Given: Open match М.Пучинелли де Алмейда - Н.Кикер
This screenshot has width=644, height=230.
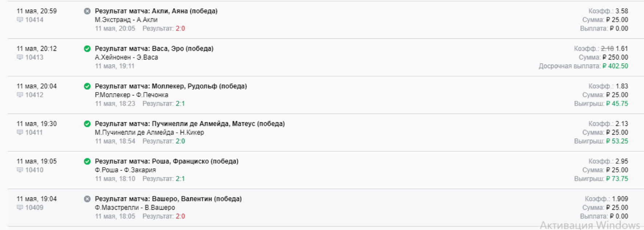Looking at the screenshot, I should [x=149, y=132].
